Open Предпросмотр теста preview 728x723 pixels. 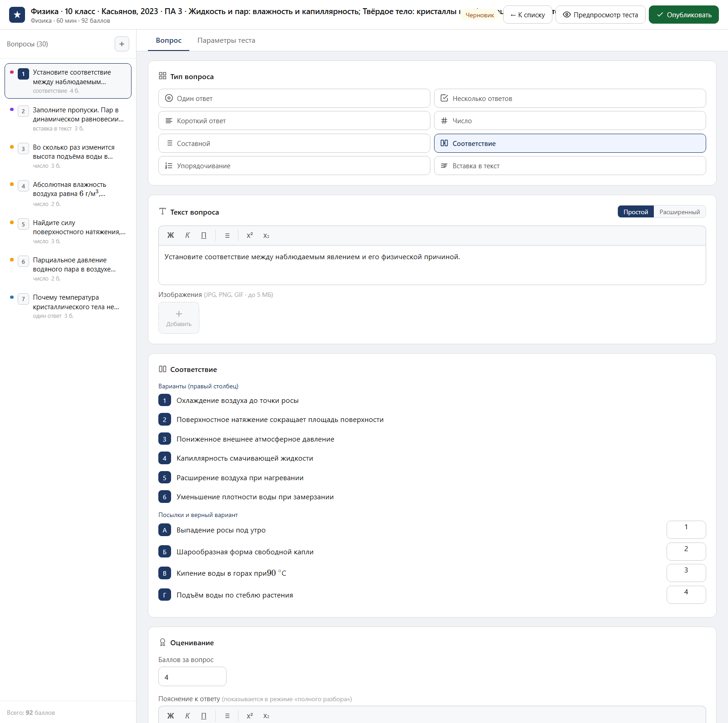click(x=600, y=15)
